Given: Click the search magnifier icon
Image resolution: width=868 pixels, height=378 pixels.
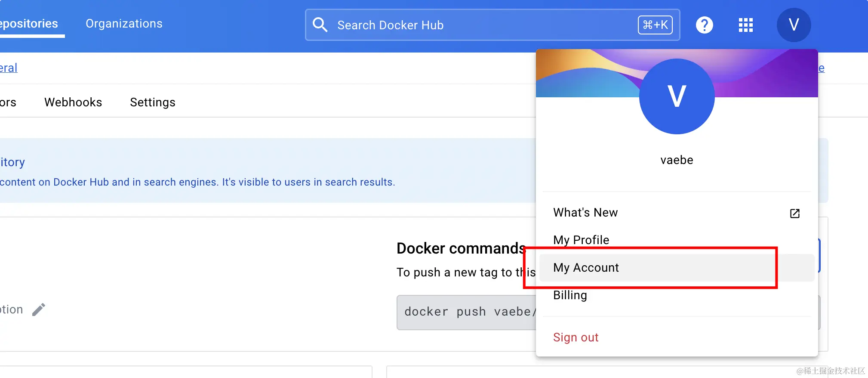Looking at the screenshot, I should (320, 25).
